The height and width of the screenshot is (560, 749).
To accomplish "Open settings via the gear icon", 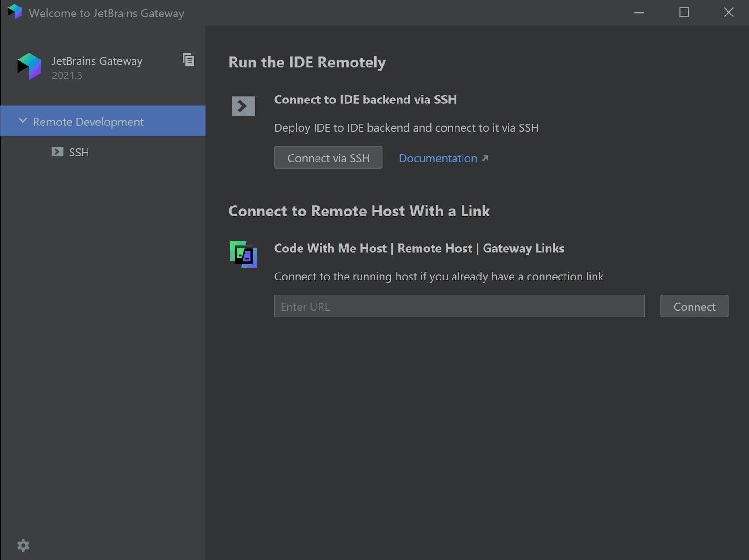I will click(23, 545).
